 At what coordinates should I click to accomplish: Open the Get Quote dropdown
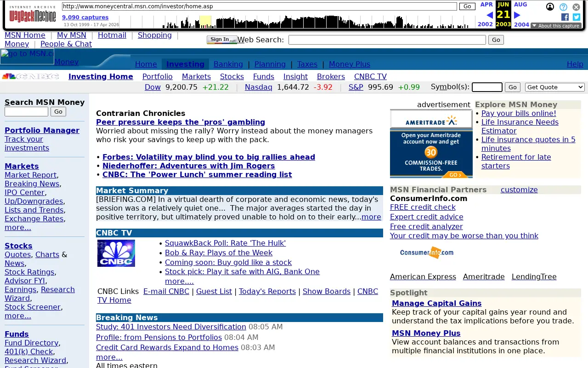555,87
